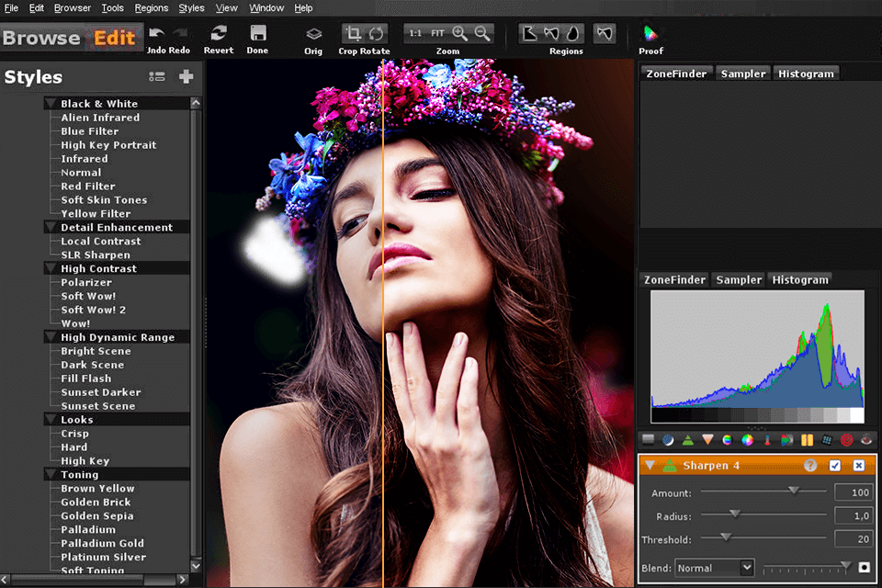This screenshot has width=882, height=588.
Task: Zoom in with the magnifier plus icon
Action: 458,35
